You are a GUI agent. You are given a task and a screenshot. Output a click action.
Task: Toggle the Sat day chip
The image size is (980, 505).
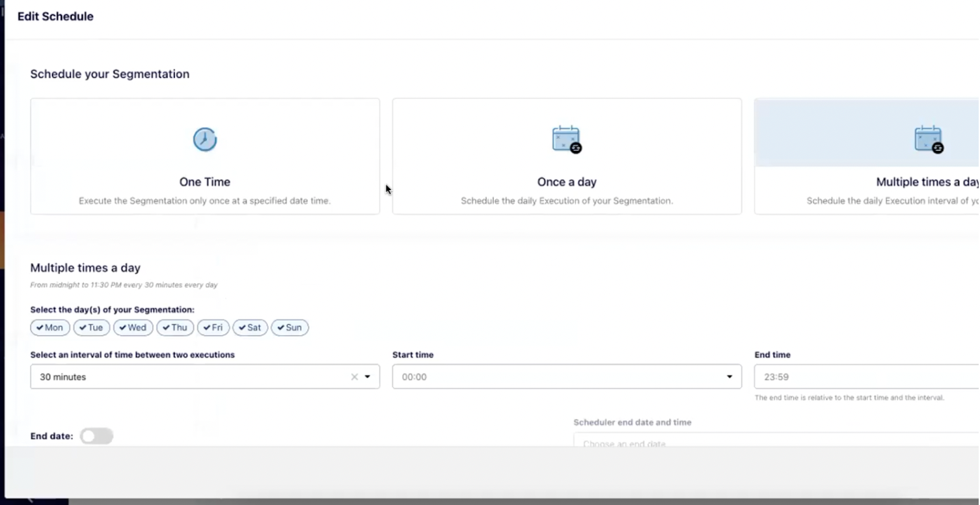(250, 327)
